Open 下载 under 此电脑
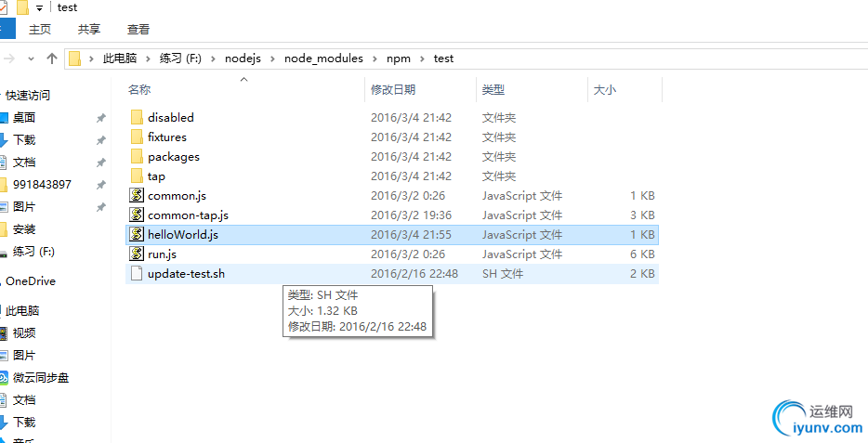868x443 pixels. point(24,422)
